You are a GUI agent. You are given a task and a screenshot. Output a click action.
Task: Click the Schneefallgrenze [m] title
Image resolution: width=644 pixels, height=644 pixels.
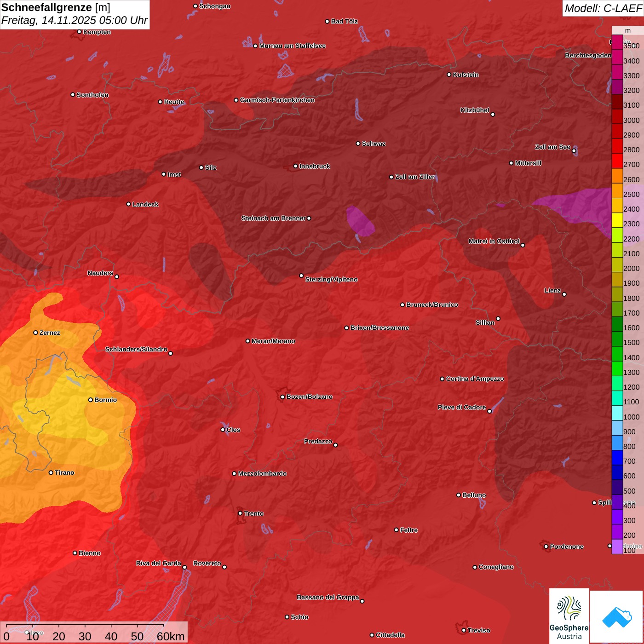click(56, 7)
